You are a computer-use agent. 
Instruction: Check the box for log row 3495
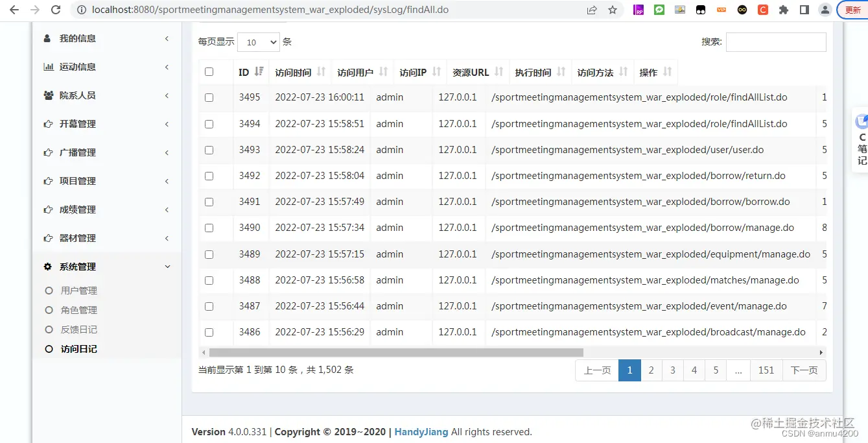(x=209, y=97)
